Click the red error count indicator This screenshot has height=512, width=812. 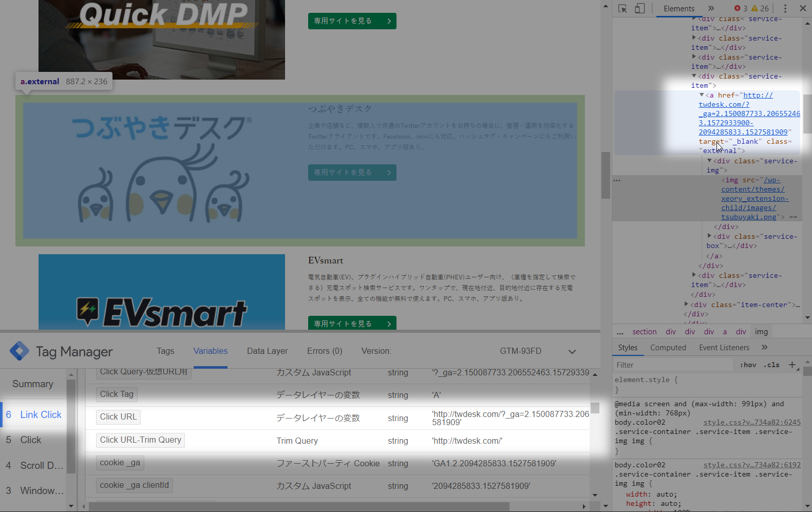pos(741,8)
